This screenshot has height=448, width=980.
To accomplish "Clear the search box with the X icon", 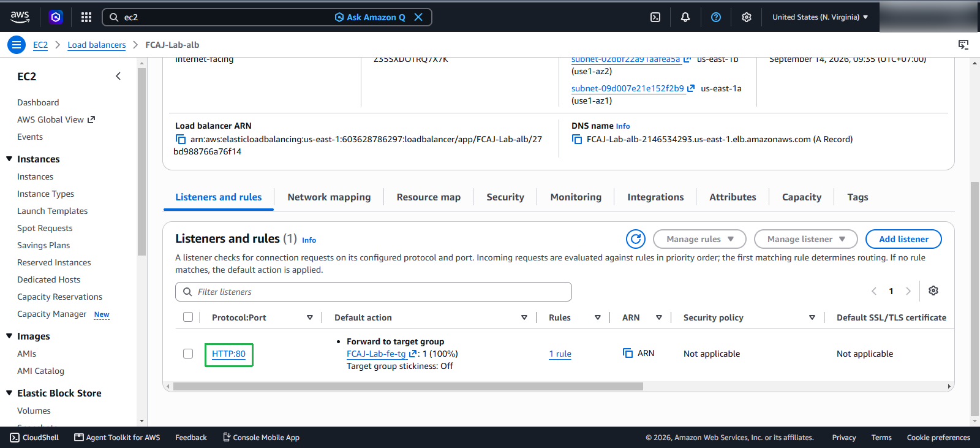I will [x=418, y=17].
